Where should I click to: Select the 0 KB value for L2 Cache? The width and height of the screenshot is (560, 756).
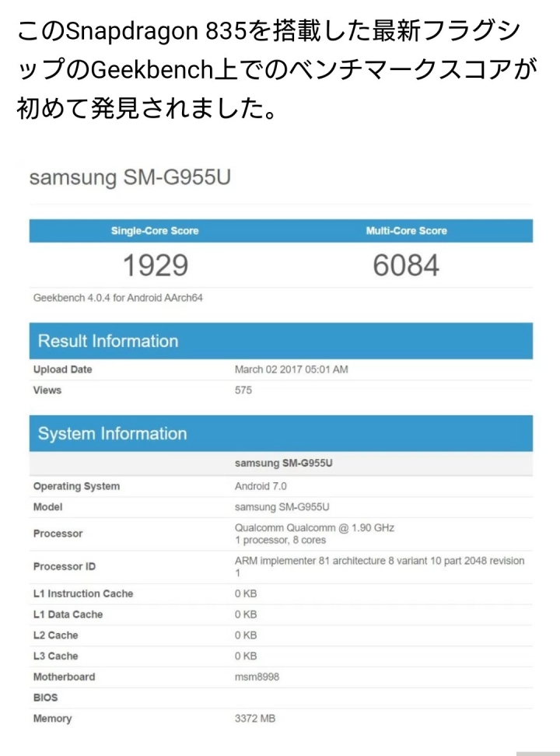point(246,635)
